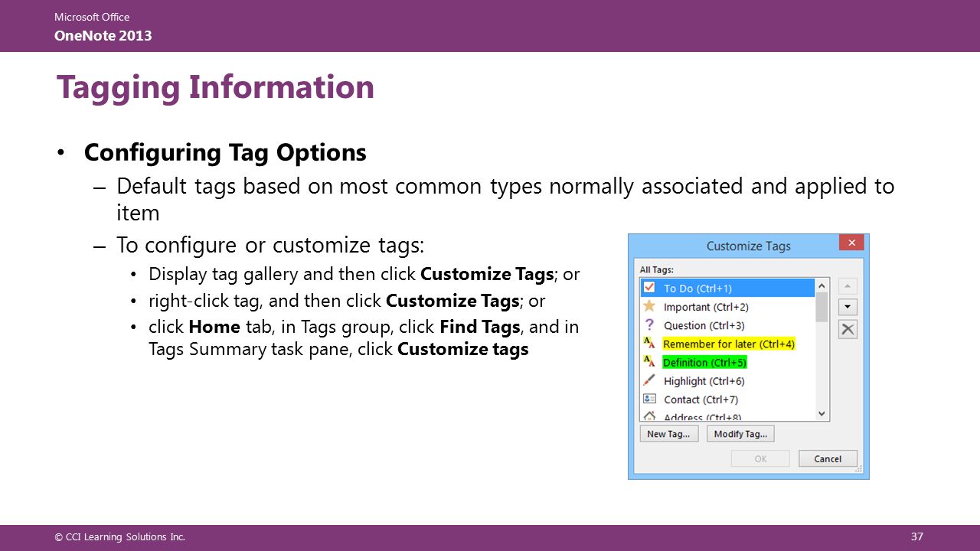Click the "Microsoft Office" header text
The height and width of the screenshot is (551, 980).
tap(92, 17)
